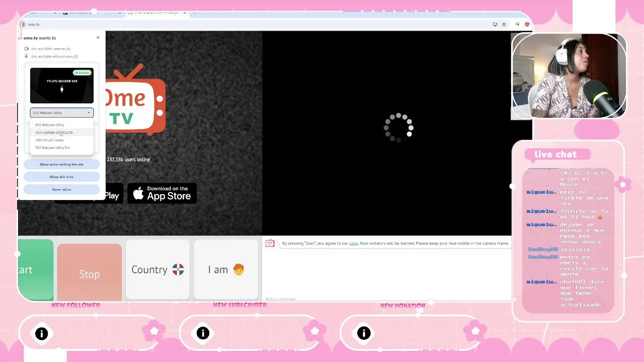
Task: Open the I am gender selector
Action: pos(226,270)
